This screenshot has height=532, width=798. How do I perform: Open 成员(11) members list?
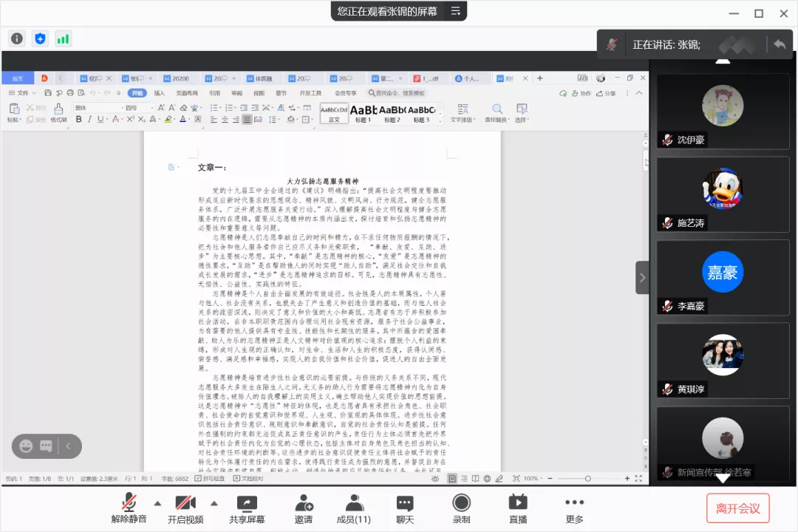[354, 508]
